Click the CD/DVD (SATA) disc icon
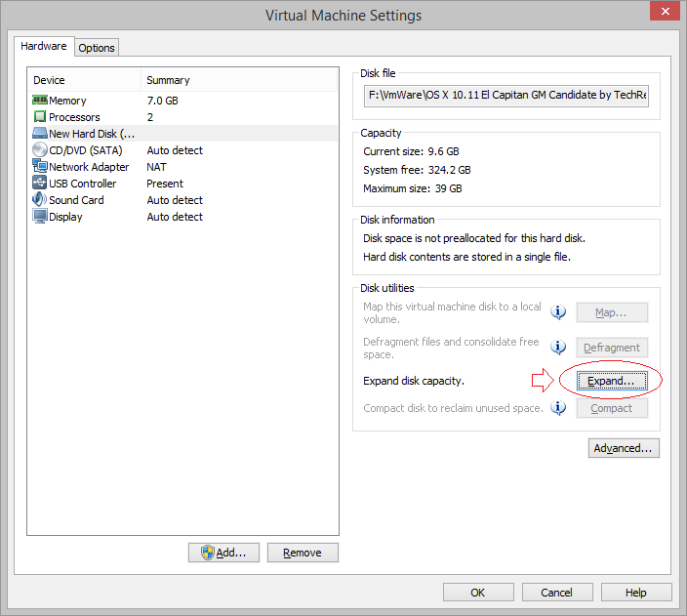Viewport: 687px width, 616px height. 39,149
